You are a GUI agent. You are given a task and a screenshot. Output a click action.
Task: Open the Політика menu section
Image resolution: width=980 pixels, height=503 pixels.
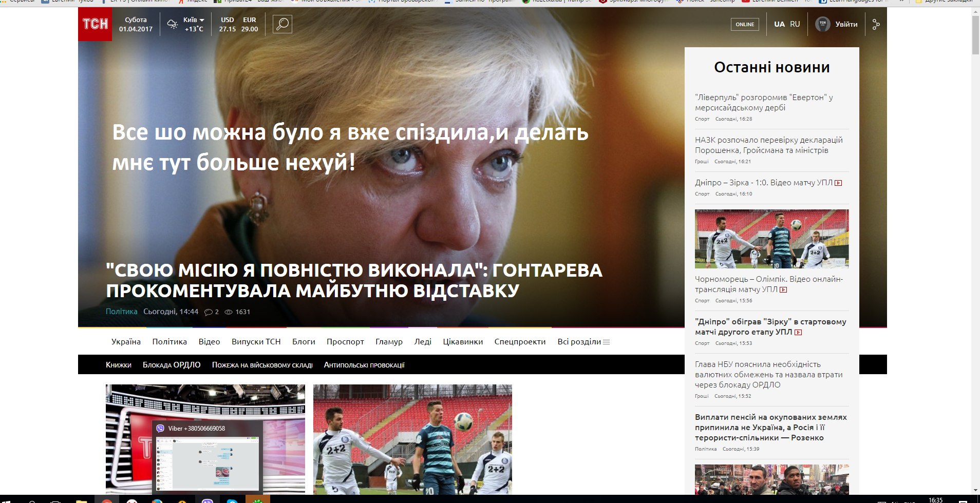coord(169,342)
